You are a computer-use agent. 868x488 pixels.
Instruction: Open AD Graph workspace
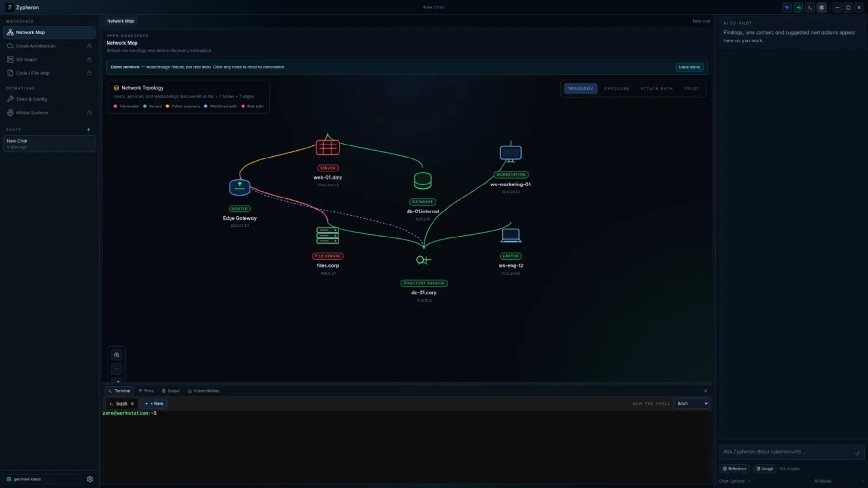click(x=49, y=59)
